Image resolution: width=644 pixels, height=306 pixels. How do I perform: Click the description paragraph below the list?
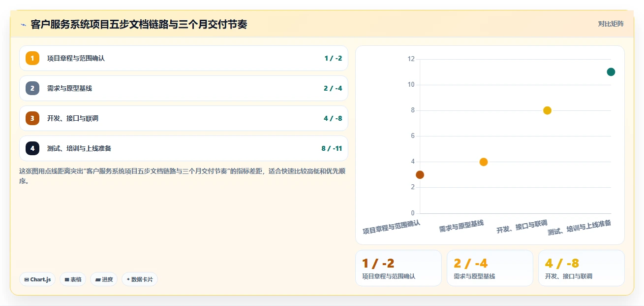point(182,176)
